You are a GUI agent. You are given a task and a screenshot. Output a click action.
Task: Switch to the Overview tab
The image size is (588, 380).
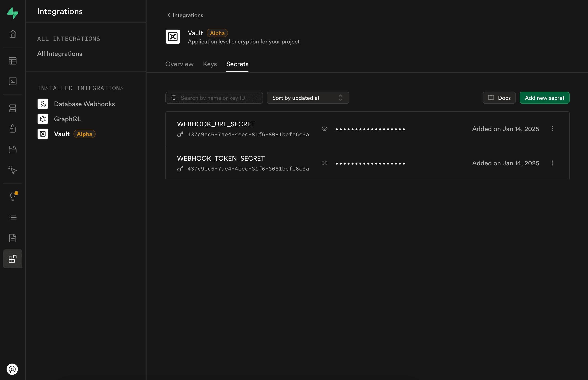tap(179, 64)
